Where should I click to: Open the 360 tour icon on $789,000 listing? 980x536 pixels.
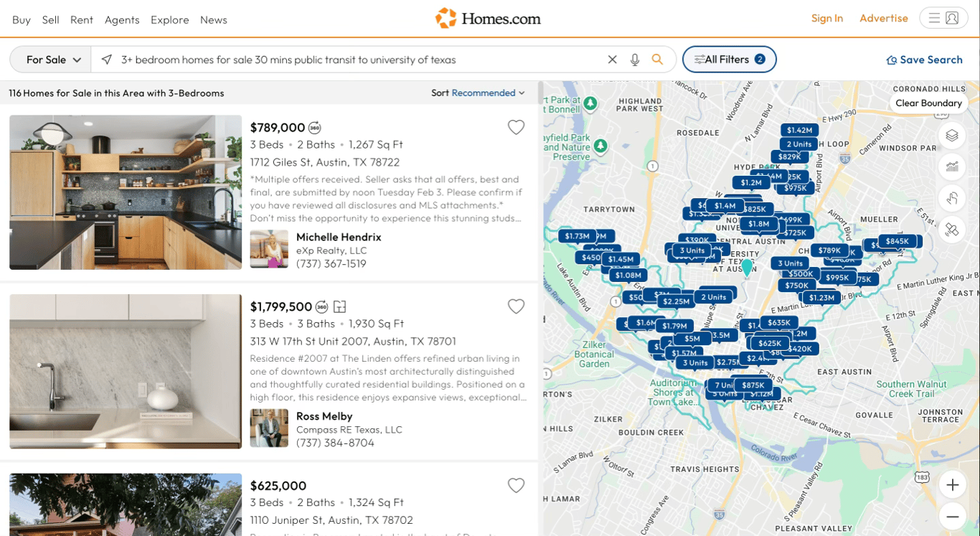(x=313, y=127)
